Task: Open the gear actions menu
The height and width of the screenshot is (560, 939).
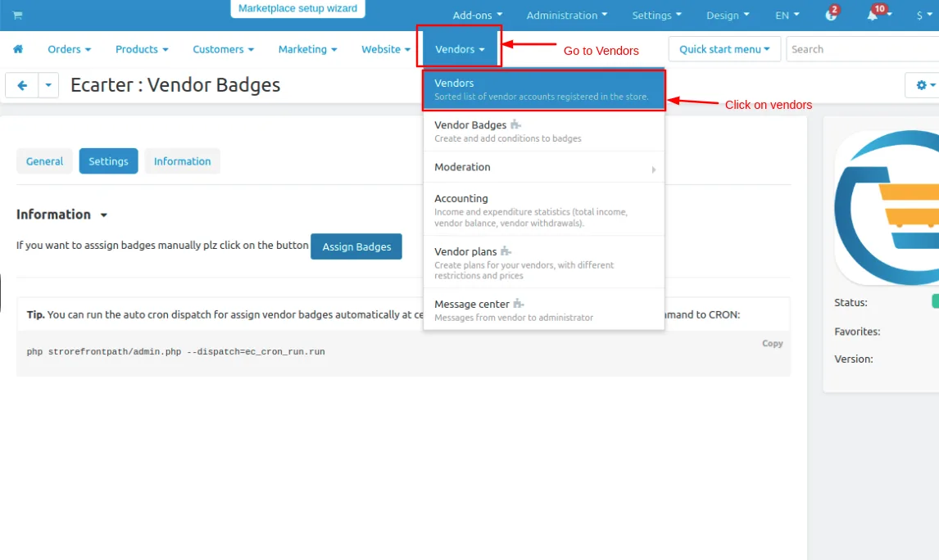Action: [925, 85]
